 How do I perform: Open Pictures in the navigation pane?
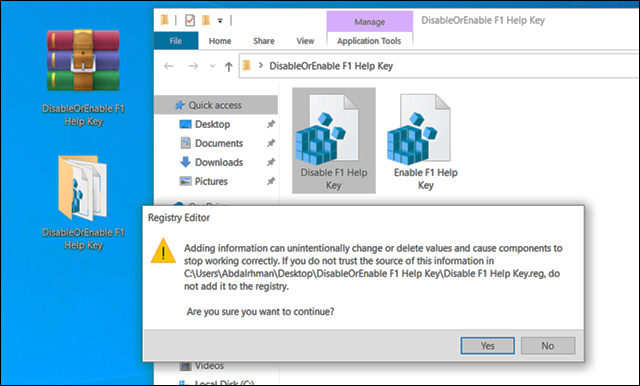tap(211, 181)
